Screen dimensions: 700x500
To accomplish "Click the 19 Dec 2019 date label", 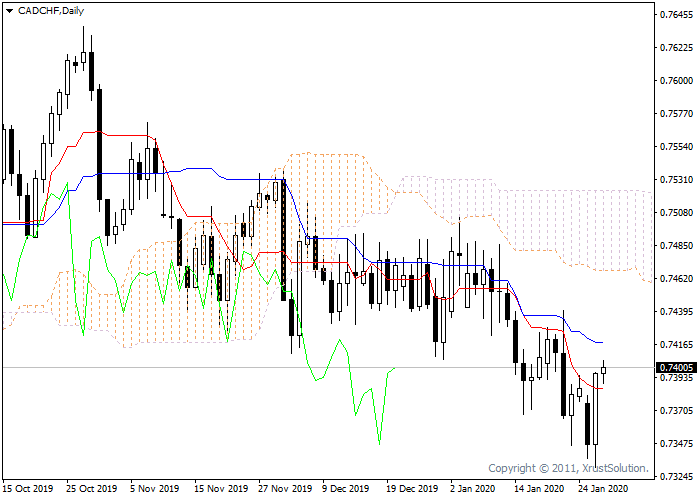I will (x=412, y=488).
